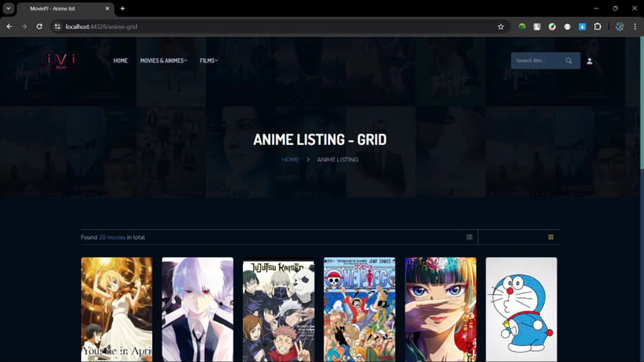Expand the MOVIES & ANIMES dropdown menu
Viewport: 644px width, 362px height.
pos(163,60)
